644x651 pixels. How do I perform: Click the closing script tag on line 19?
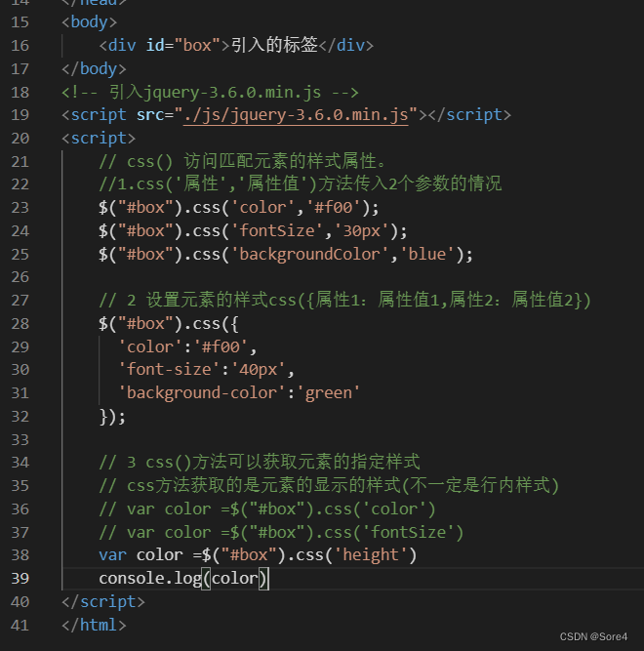coord(469,115)
